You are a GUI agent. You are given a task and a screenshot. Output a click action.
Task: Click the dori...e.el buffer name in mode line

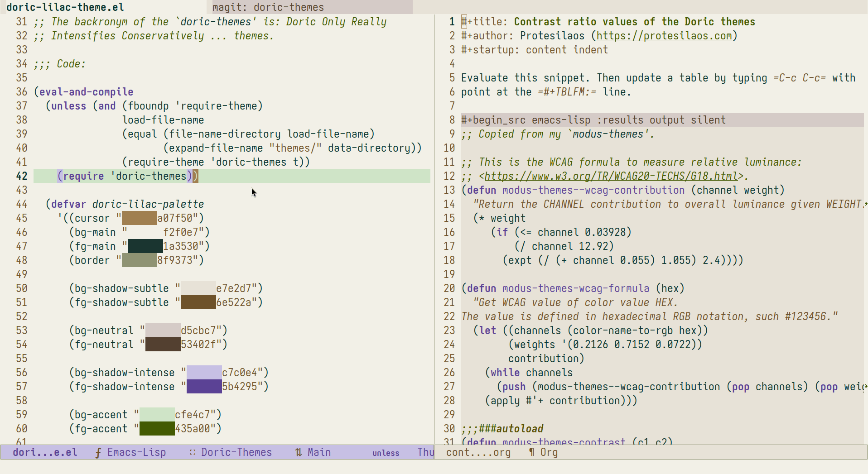click(x=45, y=452)
